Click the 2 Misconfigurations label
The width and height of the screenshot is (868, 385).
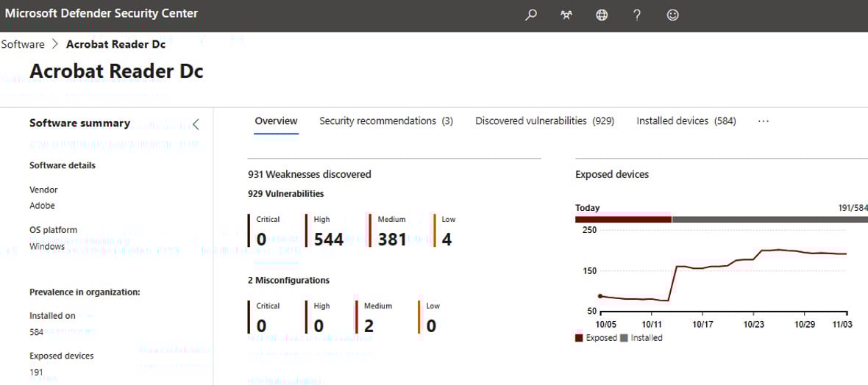pyautogui.click(x=288, y=281)
